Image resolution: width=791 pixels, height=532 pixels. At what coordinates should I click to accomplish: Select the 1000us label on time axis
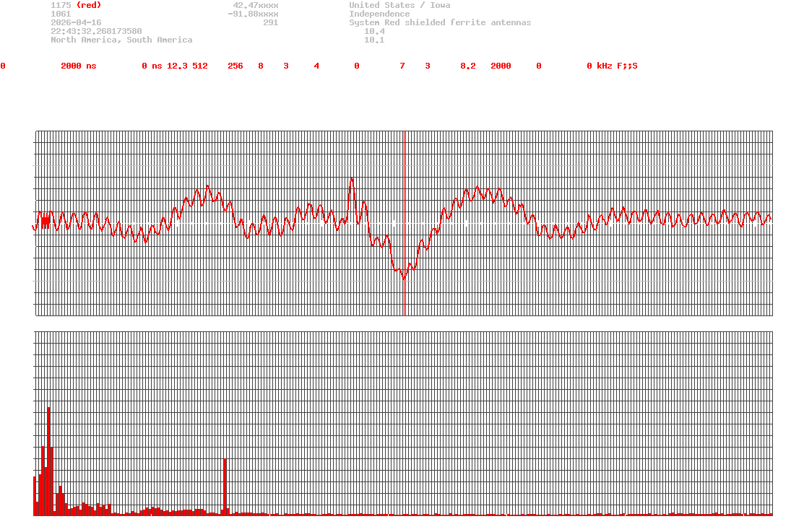(x=767, y=326)
